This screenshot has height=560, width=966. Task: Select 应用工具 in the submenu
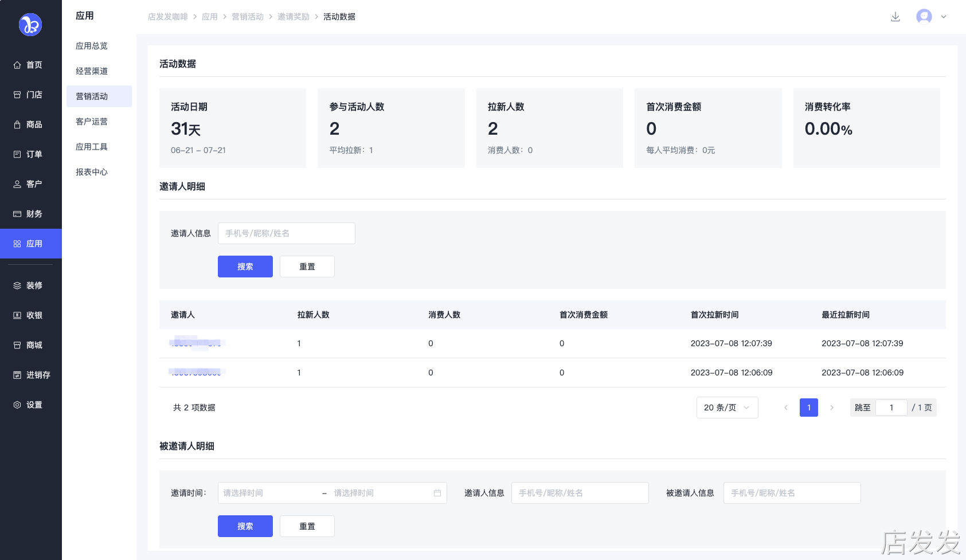(92, 147)
